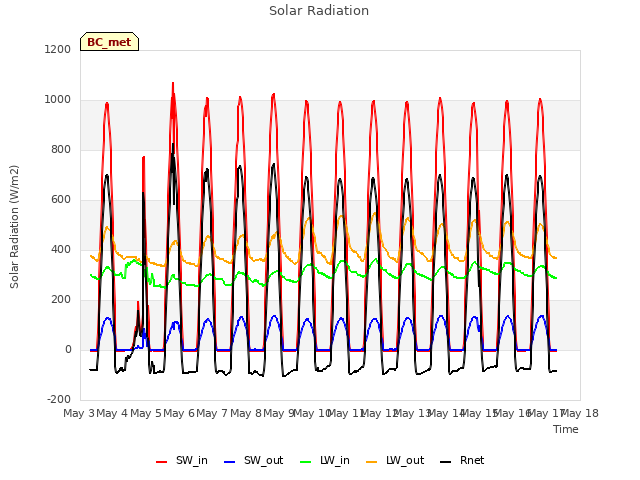Click the 400 y-axis tick label

pyautogui.click(x=61, y=249)
